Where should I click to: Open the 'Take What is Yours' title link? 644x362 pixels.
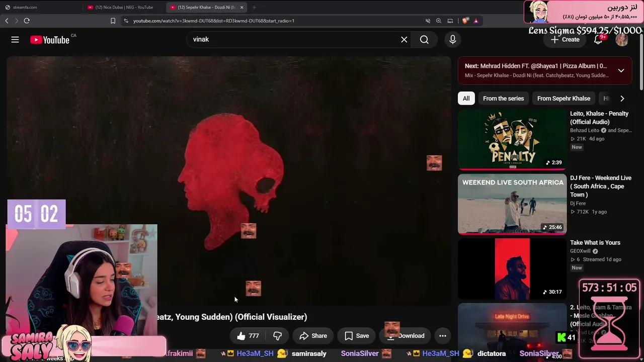pyautogui.click(x=595, y=243)
